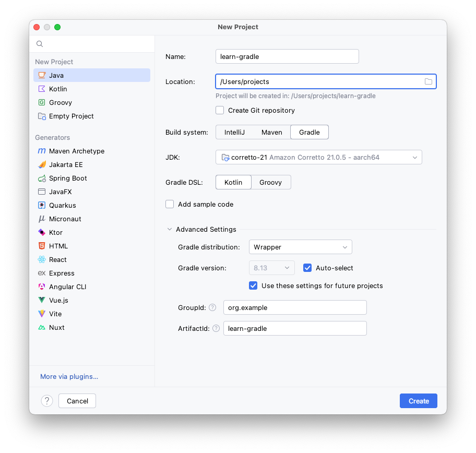Click the search field at top of sidebar
Viewport: 476px width, 453px height.
[x=92, y=44]
